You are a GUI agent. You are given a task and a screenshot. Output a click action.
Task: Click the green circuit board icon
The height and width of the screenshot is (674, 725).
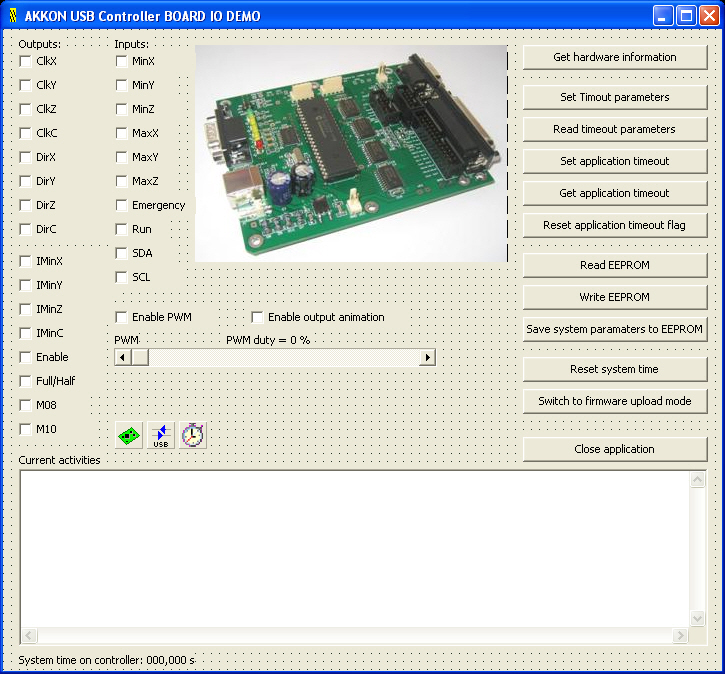coord(129,435)
